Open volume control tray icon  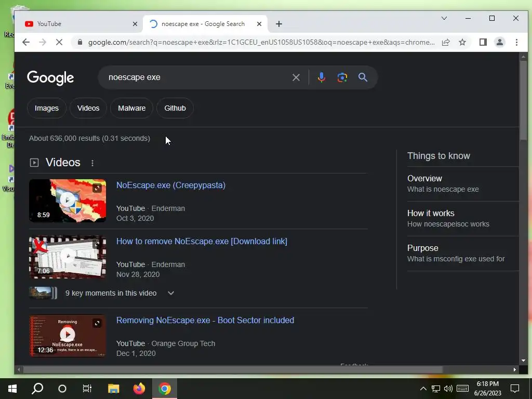tap(448, 389)
